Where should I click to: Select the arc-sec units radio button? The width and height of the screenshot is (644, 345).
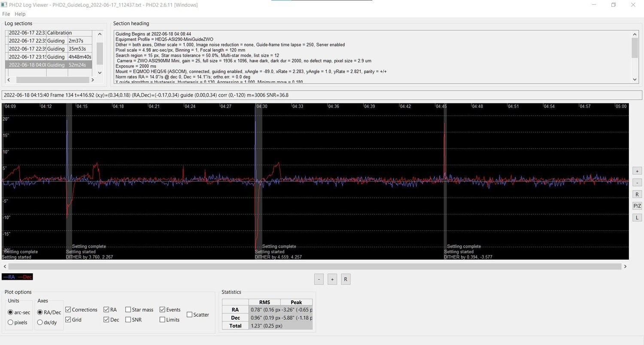click(19, 312)
